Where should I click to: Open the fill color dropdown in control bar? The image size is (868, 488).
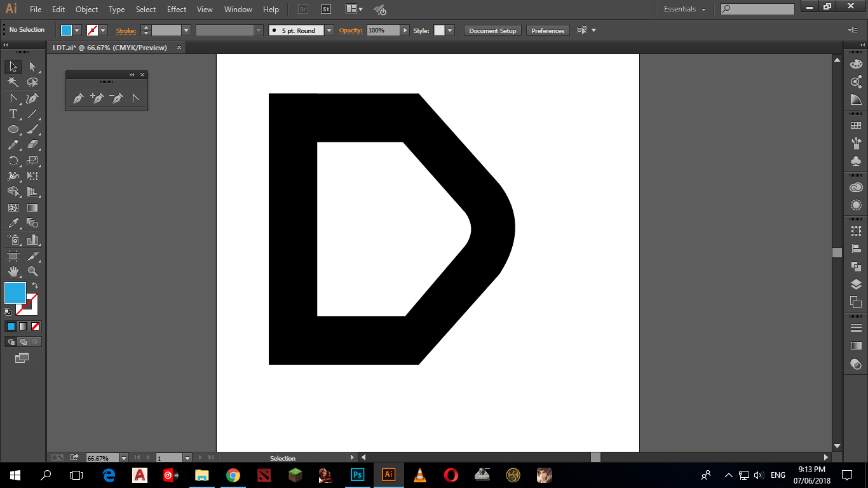click(78, 30)
